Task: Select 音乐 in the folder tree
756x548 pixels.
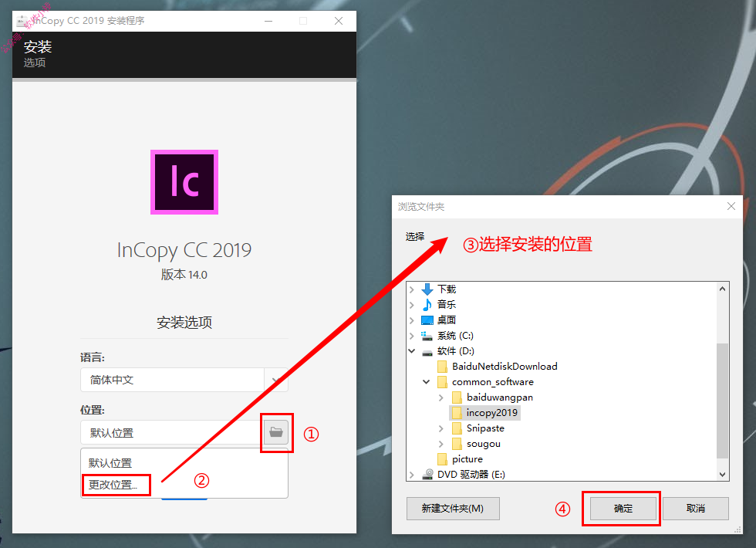Action: tap(447, 305)
